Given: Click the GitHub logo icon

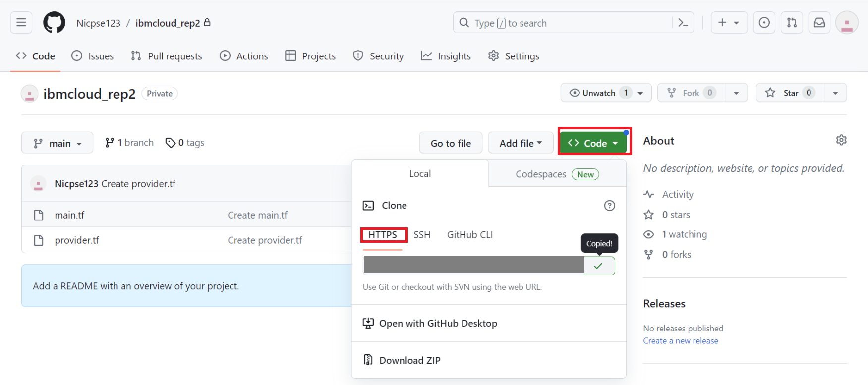Looking at the screenshot, I should point(54,23).
